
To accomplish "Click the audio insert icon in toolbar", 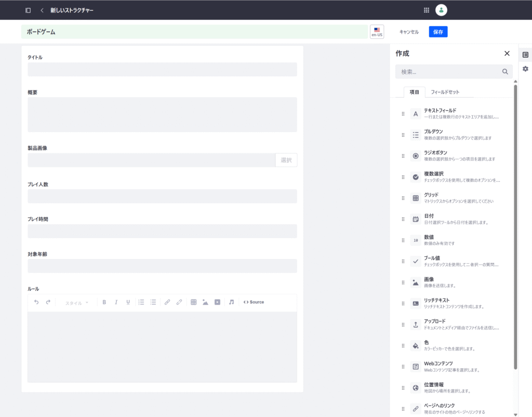I will 232,302.
